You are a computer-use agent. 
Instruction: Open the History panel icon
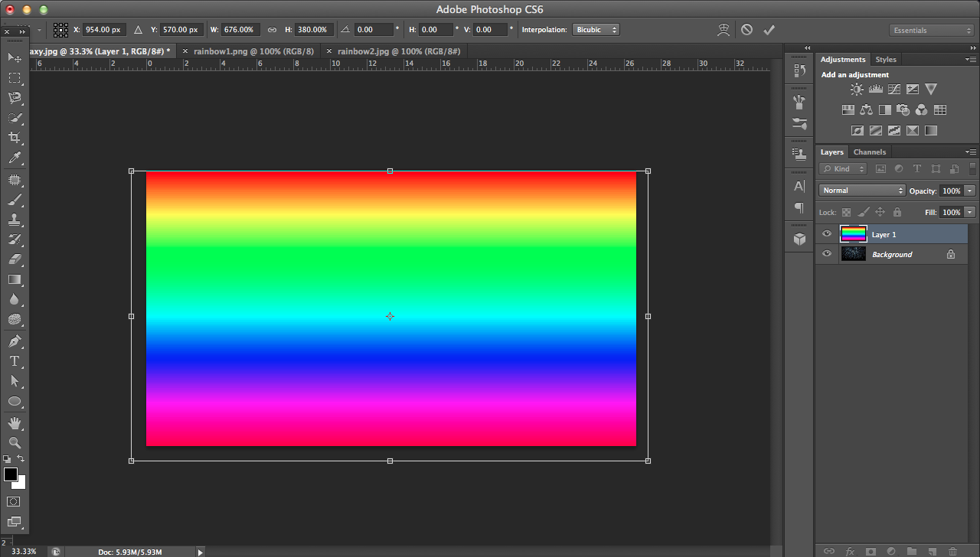[799, 70]
